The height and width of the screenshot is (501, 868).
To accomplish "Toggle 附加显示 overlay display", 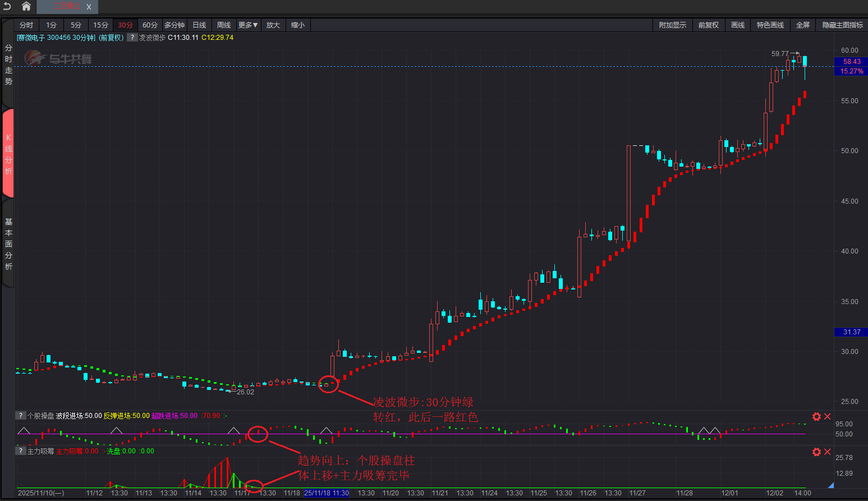I will coord(672,25).
